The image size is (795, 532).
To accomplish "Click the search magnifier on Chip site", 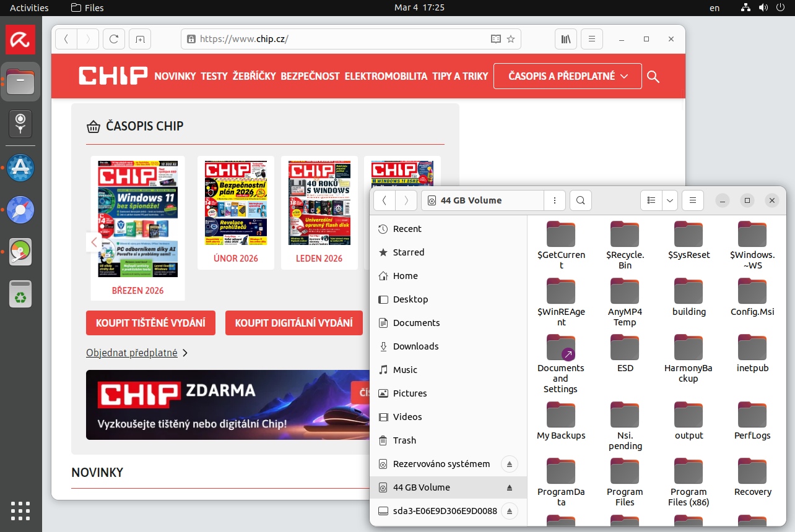I will coord(653,77).
